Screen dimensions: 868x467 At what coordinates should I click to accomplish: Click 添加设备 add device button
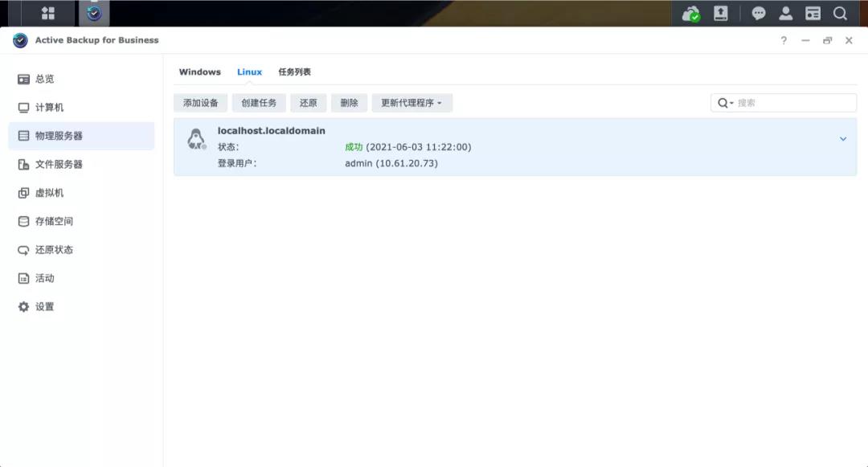200,103
